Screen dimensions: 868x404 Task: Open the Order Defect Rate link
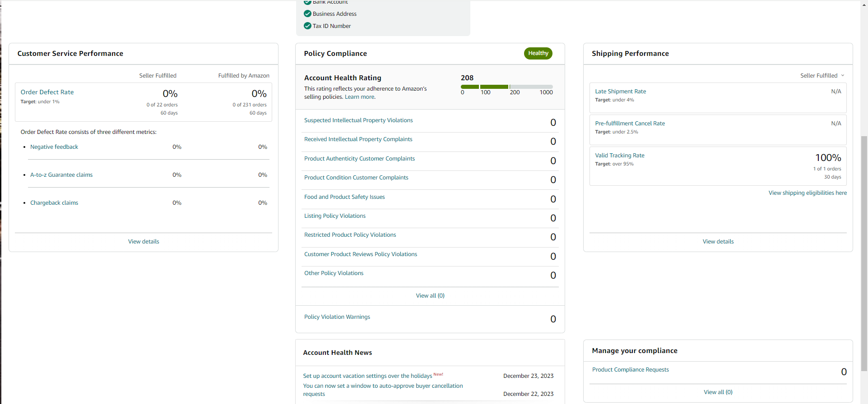point(47,92)
